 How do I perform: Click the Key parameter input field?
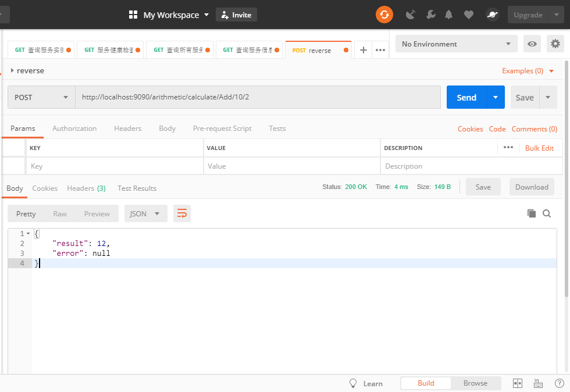coord(115,166)
